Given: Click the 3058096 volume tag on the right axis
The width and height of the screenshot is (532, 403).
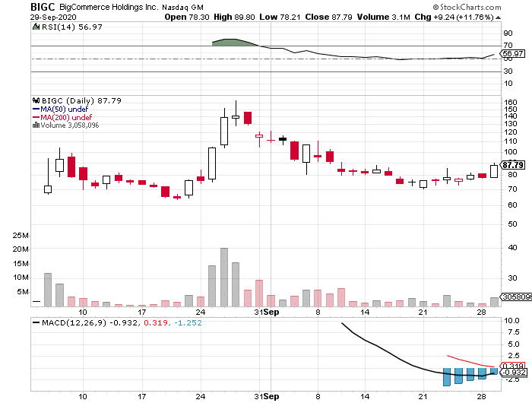Looking at the screenshot, I should pyautogui.click(x=516, y=297).
